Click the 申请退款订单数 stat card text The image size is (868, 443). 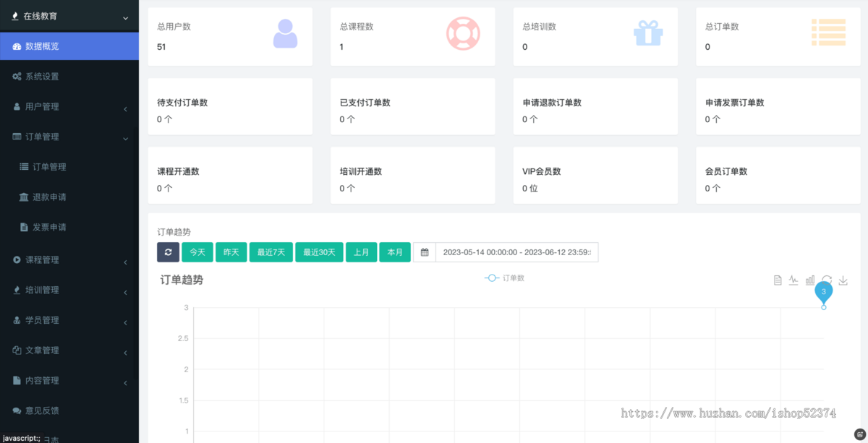tap(552, 103)
